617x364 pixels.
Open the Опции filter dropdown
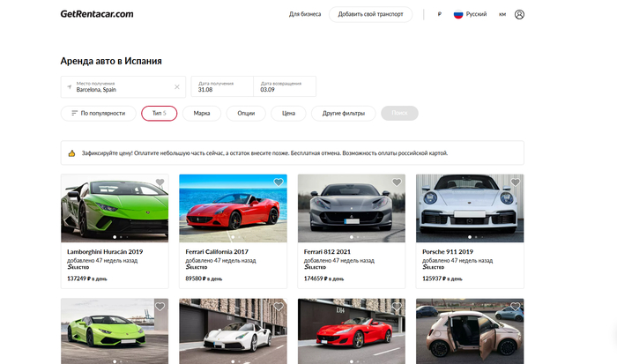tap(246, 114)
